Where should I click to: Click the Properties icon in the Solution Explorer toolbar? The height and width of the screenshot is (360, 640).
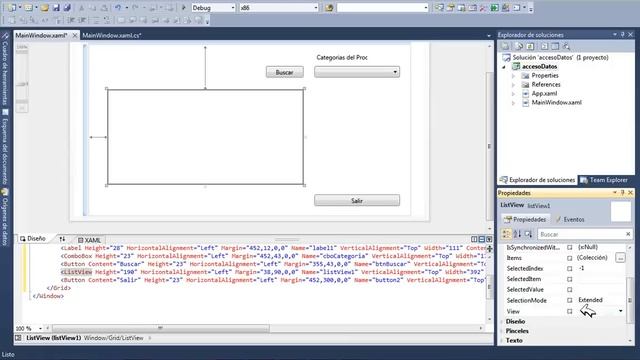pos(505,46)
